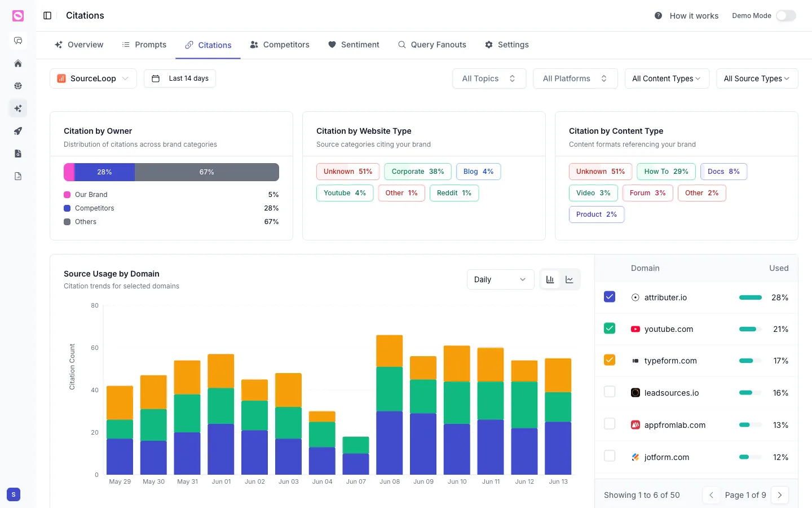
Task: Switch to line chart view icon
Action: [x=570, y=279]
